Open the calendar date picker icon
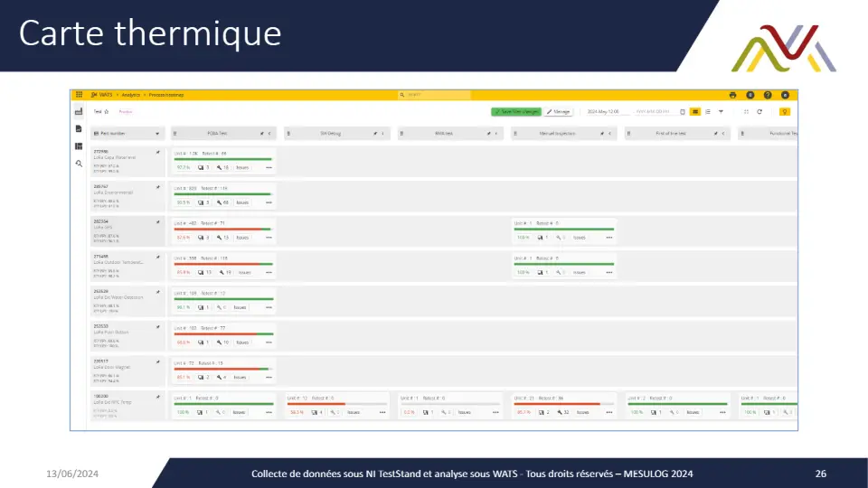 click(683, 112)
